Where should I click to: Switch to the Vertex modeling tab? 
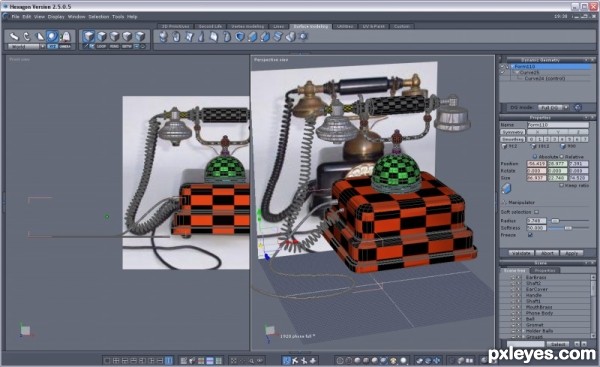[248, 26]
